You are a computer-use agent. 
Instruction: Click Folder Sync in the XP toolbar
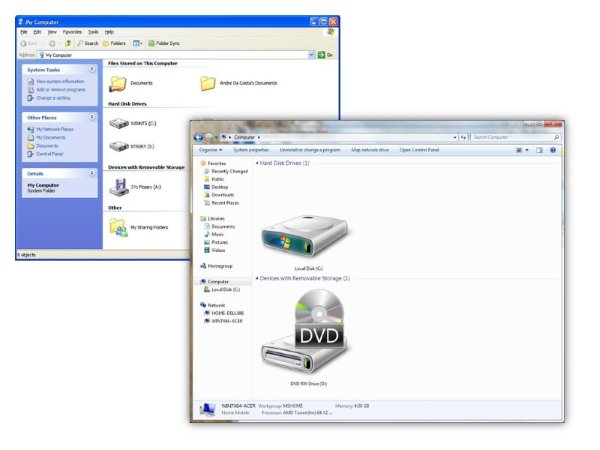(164, 43)
